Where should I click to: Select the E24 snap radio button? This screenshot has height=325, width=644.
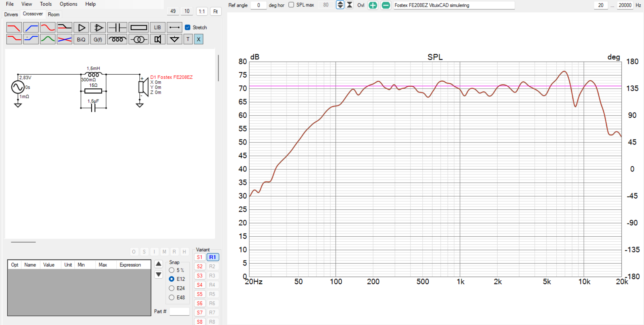(172, 288)
